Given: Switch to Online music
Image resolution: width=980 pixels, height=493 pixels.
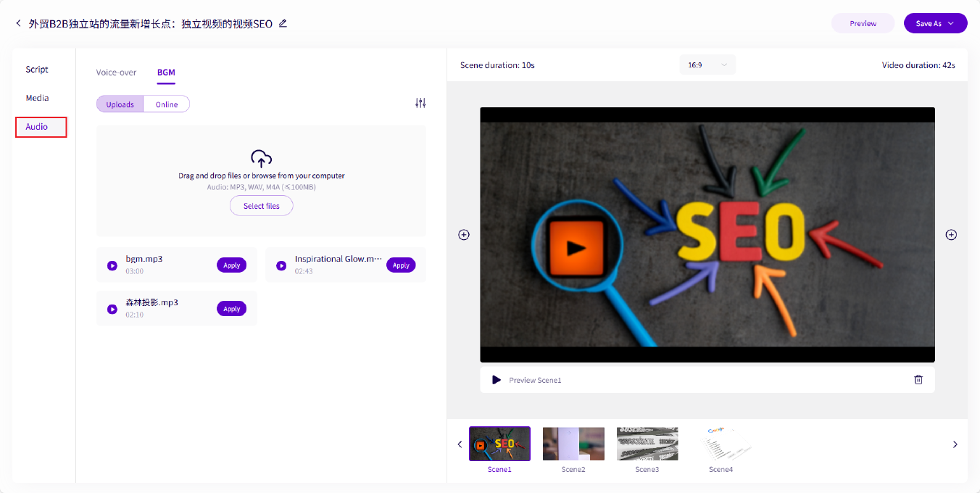Looking at the screenshot, I should click(x=167, y=104).
